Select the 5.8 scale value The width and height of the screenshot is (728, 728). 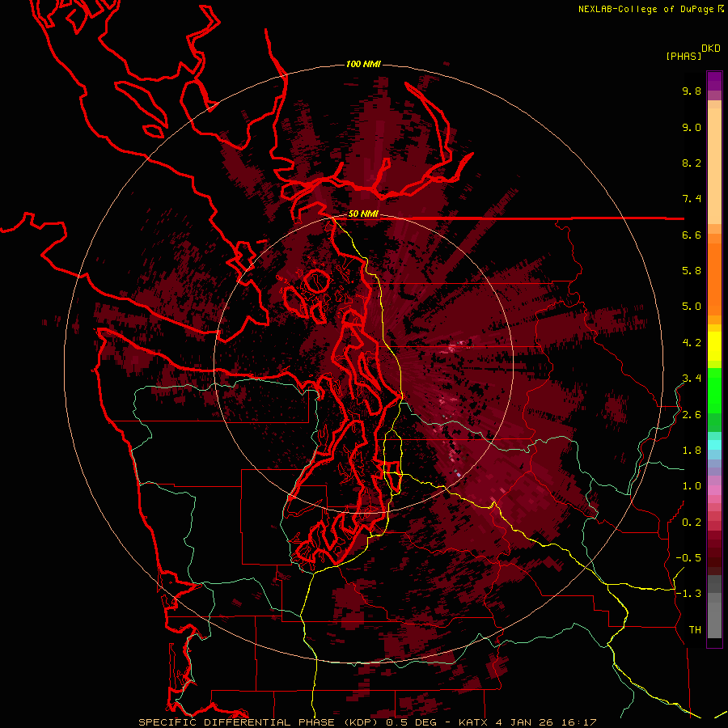pyautogui.click(x=692, y=271)
